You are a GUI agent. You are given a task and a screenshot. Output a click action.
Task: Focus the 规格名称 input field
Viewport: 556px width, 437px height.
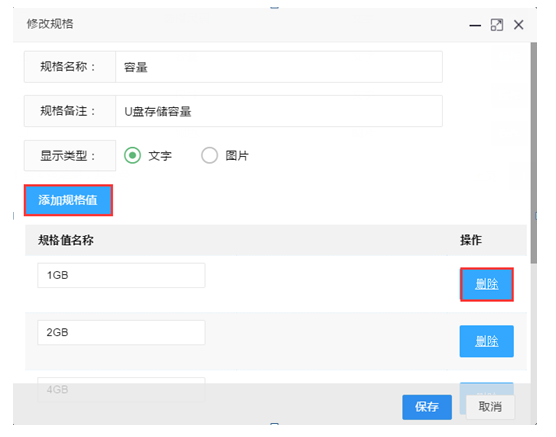(x=279, y=67)
